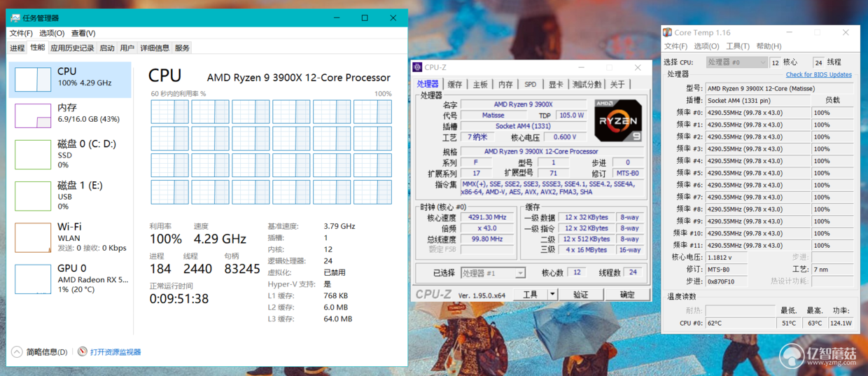
Task: Open CPU-Z 关于 tab
Action: pyautogui.click(x=617, y=84)
